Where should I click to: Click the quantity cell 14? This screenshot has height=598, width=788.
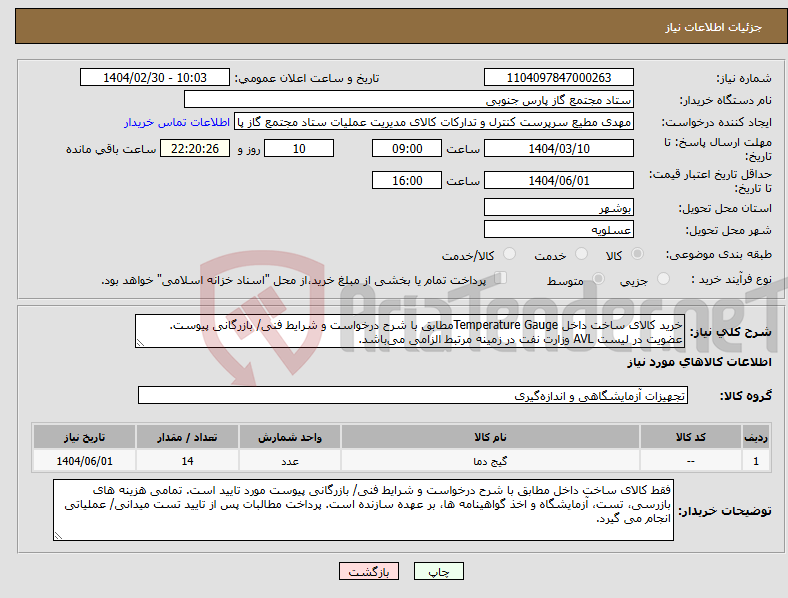187,461
